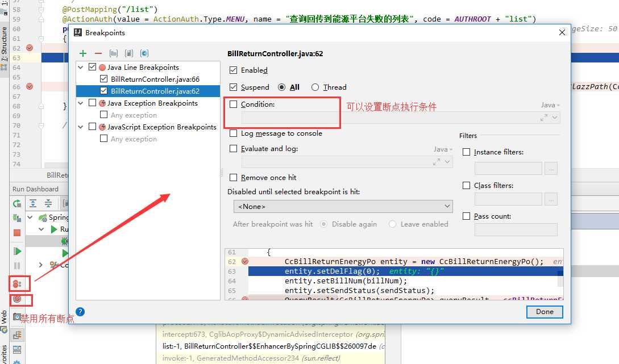Toggle Suspend checkbox
The width and height of the screenshot is (619, 364).
[x=233, y=87]
